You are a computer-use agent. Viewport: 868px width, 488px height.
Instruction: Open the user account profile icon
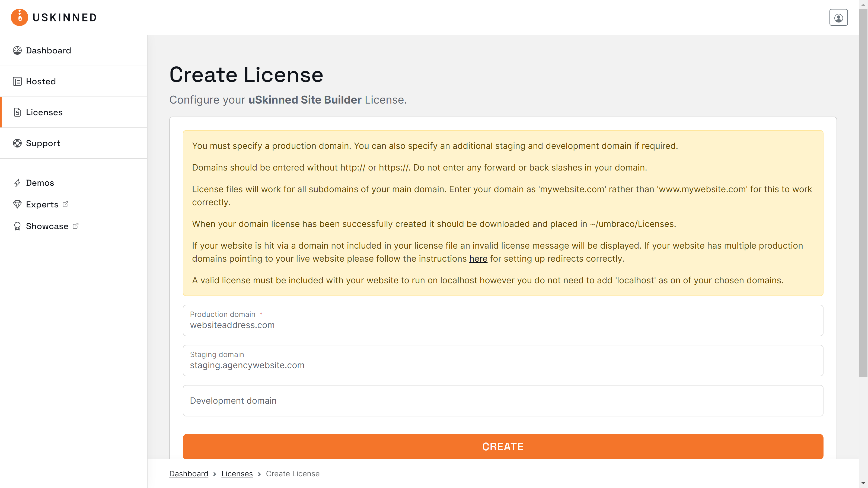[838, 18]
